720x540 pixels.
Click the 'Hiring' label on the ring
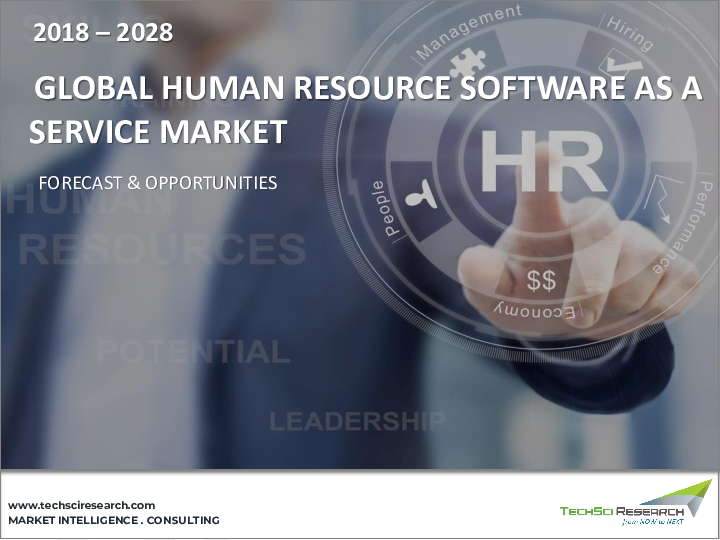coord(630,34)
